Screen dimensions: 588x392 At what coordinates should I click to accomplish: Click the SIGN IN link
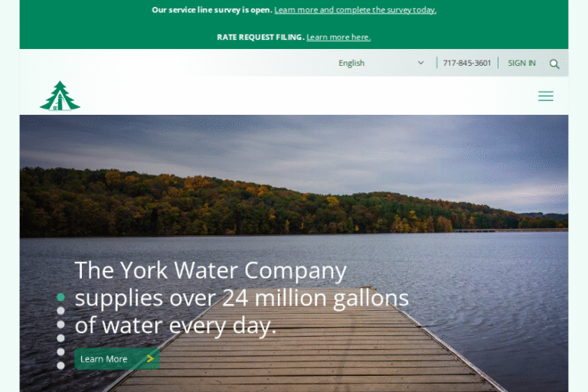point(521,63)
